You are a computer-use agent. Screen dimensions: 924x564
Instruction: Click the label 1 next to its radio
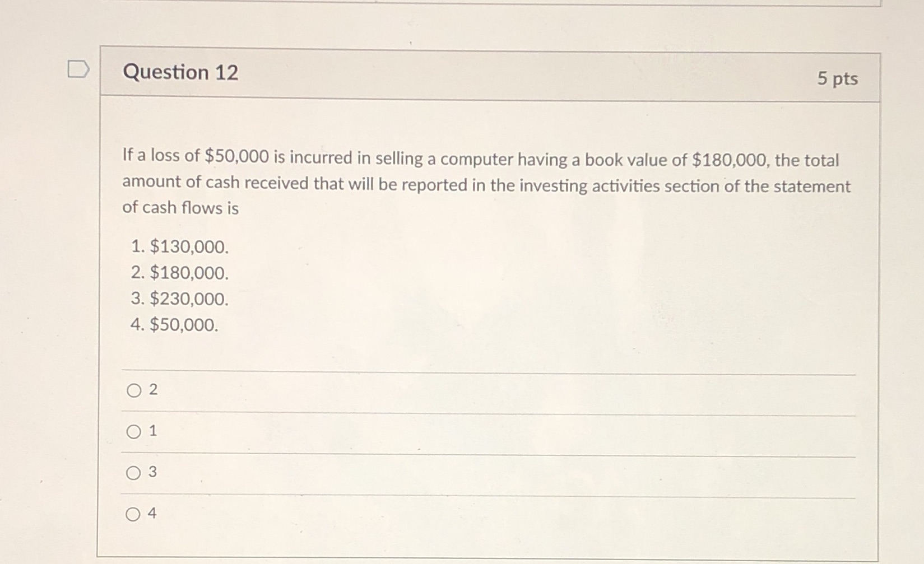tap(152, 431)
